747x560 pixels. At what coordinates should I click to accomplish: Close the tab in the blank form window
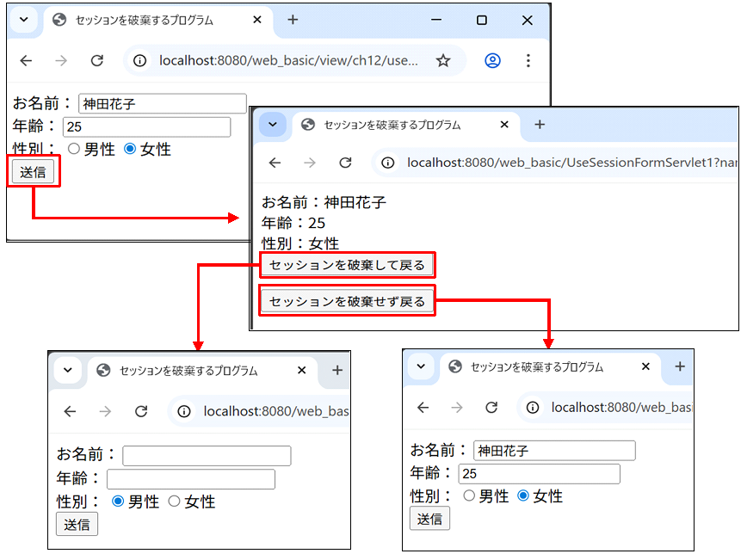301,371
